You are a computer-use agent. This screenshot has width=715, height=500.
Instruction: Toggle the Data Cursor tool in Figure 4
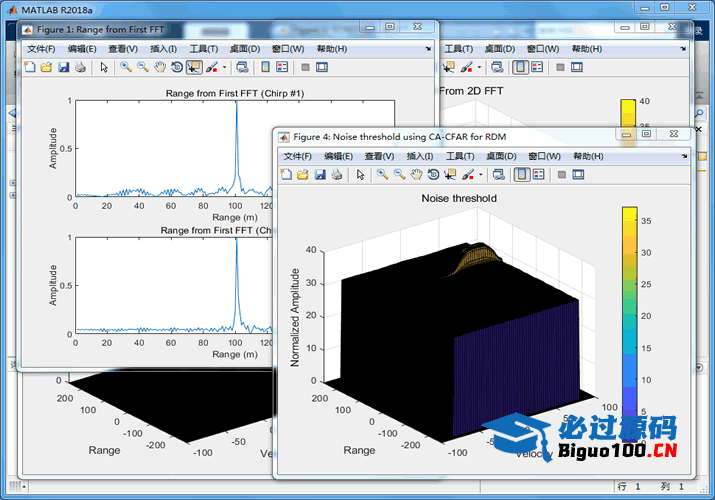click(450, 175)
